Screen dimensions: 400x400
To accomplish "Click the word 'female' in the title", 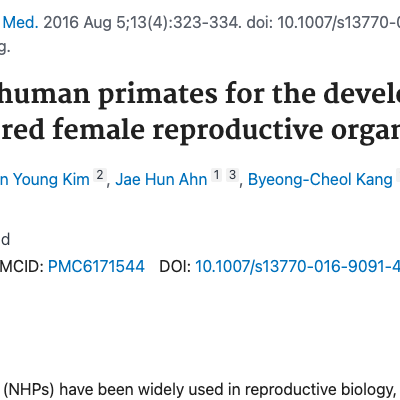I will pyautogui.click(x=99, y=129).
